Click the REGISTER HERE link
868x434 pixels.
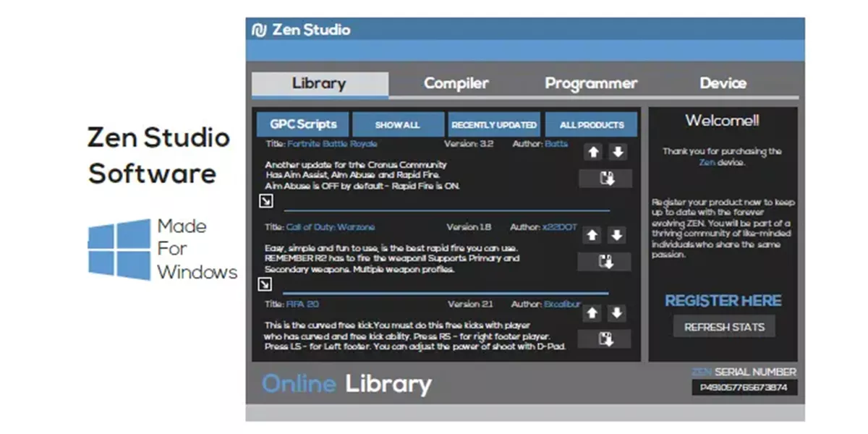(x=723, y=301)
